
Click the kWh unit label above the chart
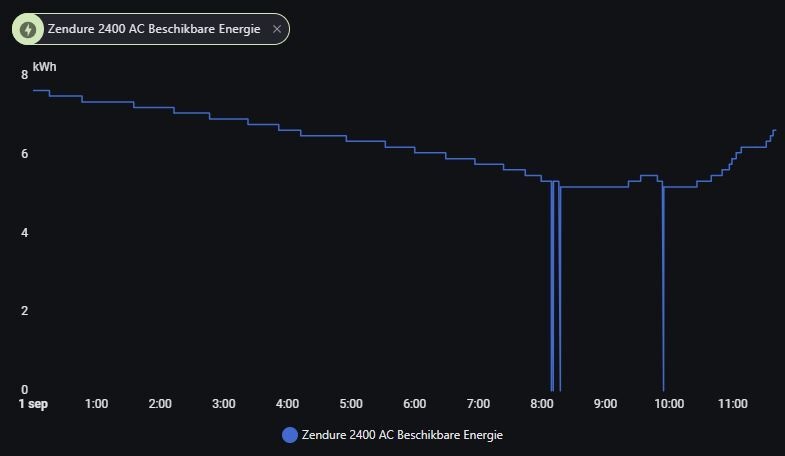pyautogui.click(x=45, y=67)
